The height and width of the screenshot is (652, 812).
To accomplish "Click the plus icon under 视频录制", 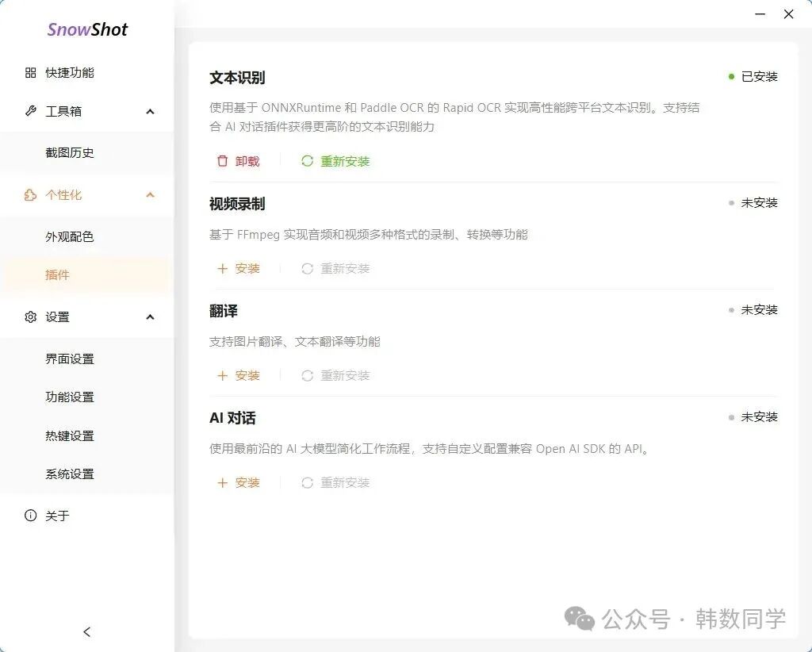I will click(223, 268).
